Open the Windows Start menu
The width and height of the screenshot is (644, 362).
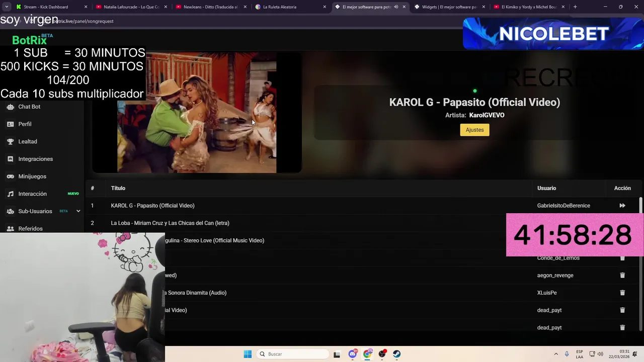click(x=248, y=354)
